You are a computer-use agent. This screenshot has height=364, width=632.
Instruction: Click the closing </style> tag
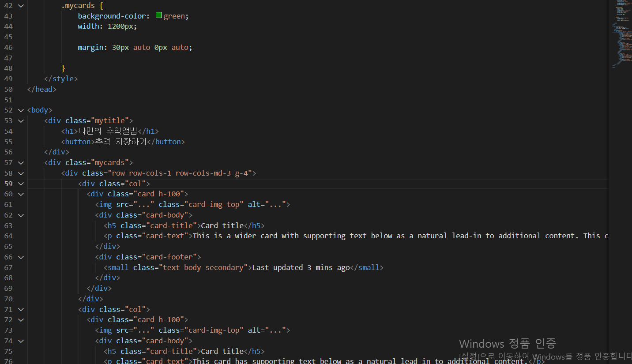[x=61, y=79]
